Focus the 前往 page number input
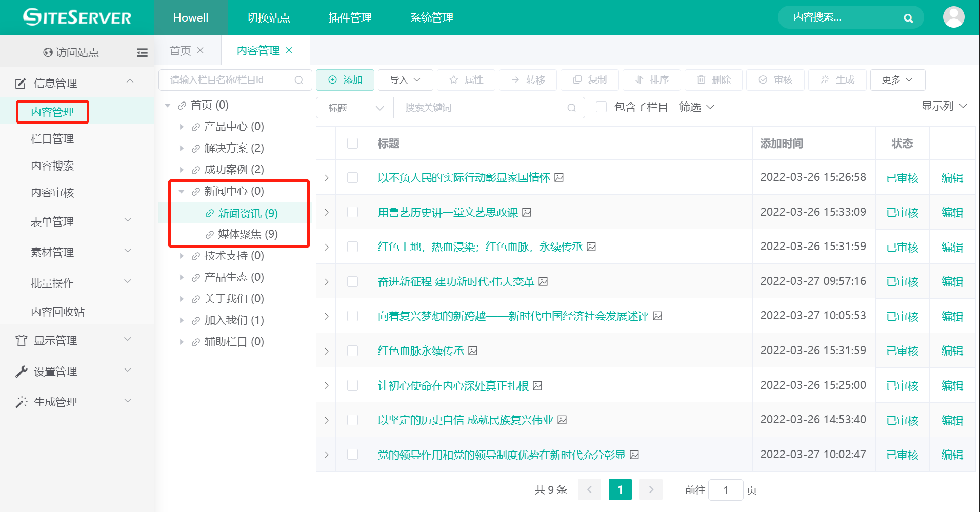 pos(726,490)
